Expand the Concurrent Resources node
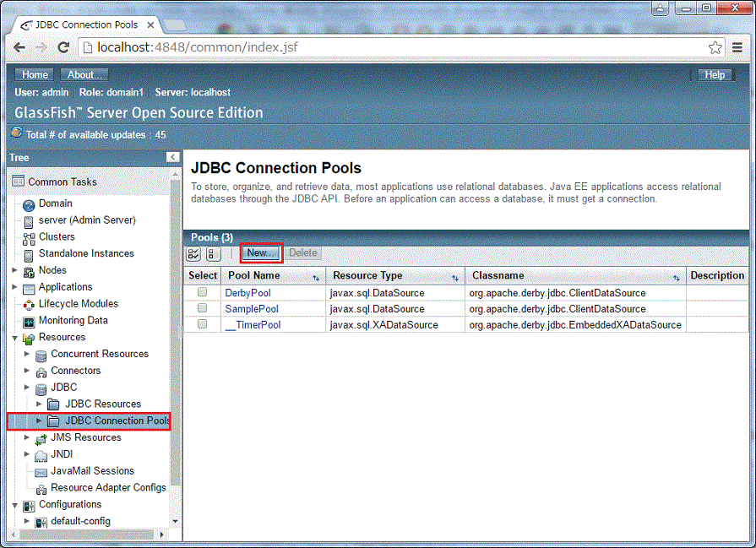Viewport: 756px width, 548px height. click(27, 354)
